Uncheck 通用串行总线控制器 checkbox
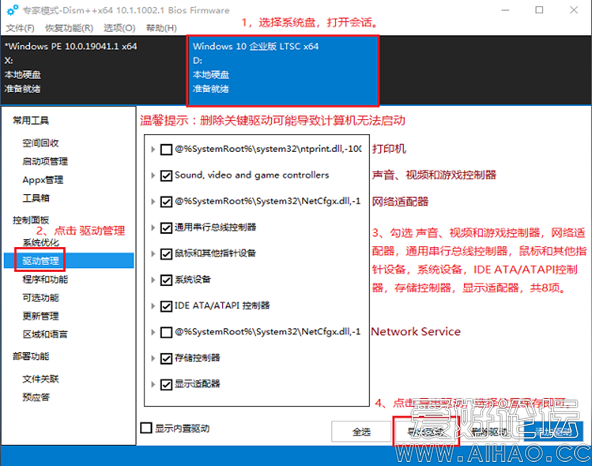This screenshot has height=466, width=592. [166, 228]
